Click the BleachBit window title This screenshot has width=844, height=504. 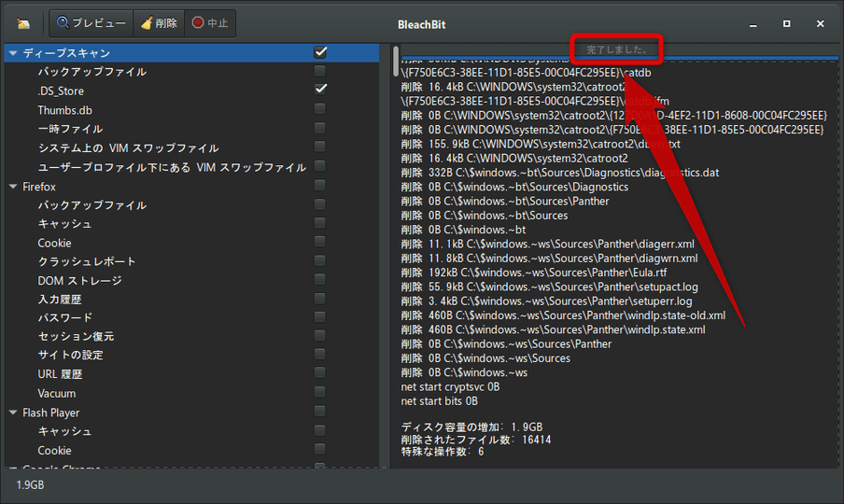pyautogui.click(x=421, y=24)
